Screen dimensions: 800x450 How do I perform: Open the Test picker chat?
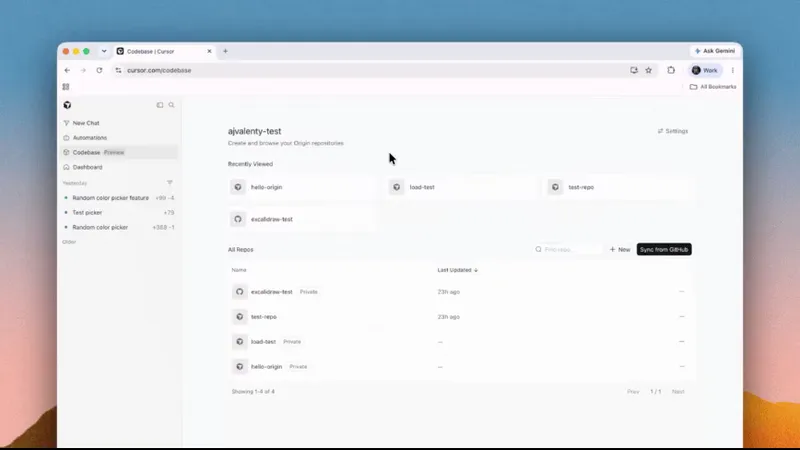pos(119,213)
